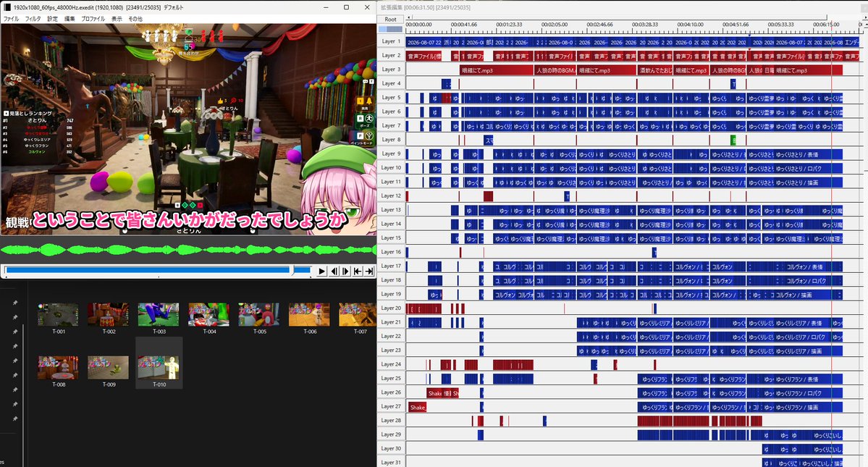This screenshot has width=868, height=467.
Task: Click the 00:05:33.33 mark on the time ruler
Action: [x=781, y=25]
